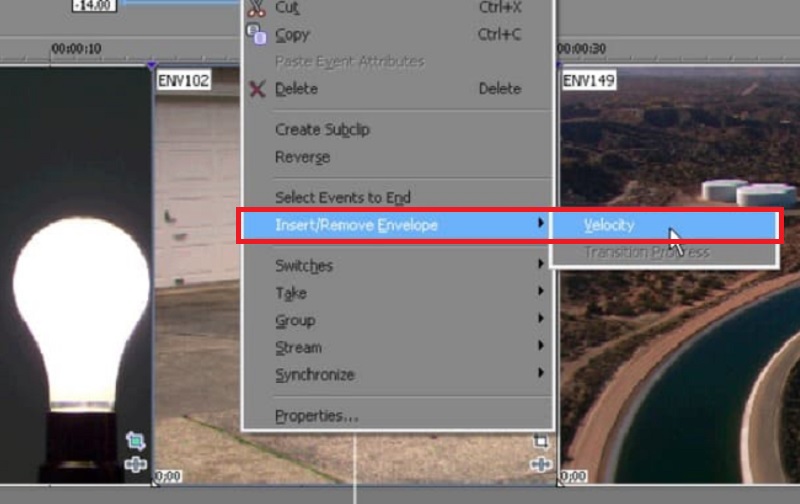Viewport: 800px width, 504px height.
Task: Choose Copy from the context menu
Action: click(398, 34)
